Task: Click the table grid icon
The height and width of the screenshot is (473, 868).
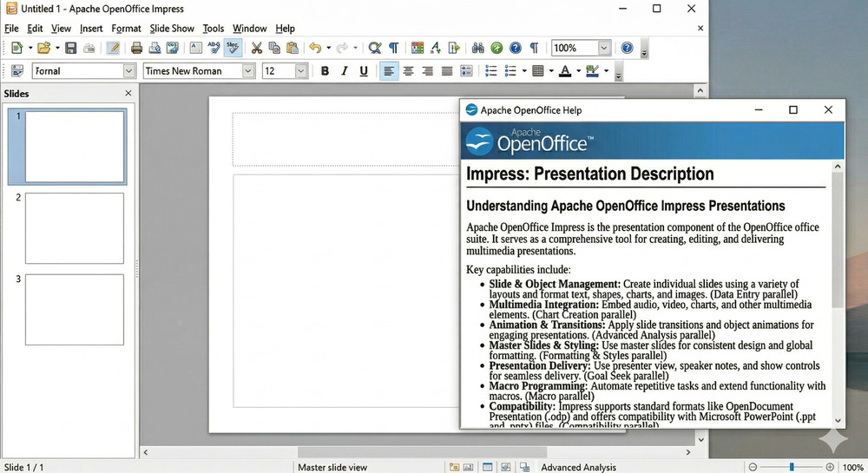Action: coord(537,71)
